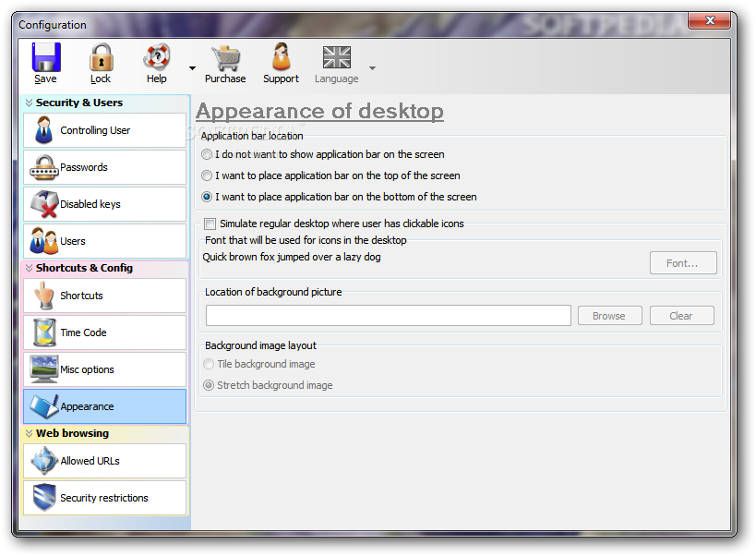This screenshot has height=556, width=756.
Task: Click the Lock label in toolbar
Action: 101,79
